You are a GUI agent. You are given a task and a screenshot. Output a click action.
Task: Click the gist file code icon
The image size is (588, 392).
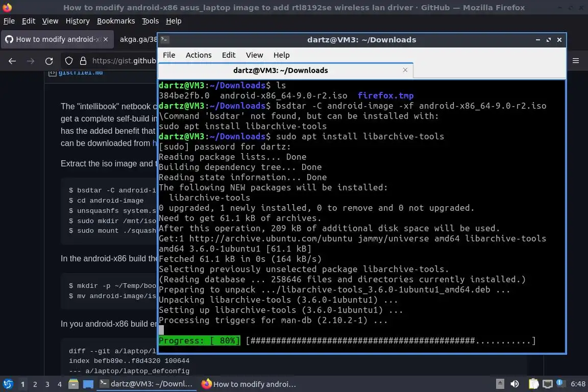click(52, 73)
